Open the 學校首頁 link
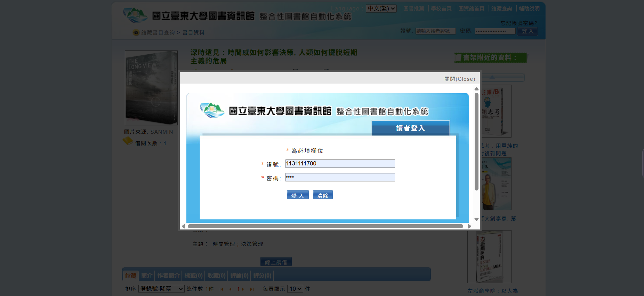This screenshot has width=644, height=296. point(441,9)
